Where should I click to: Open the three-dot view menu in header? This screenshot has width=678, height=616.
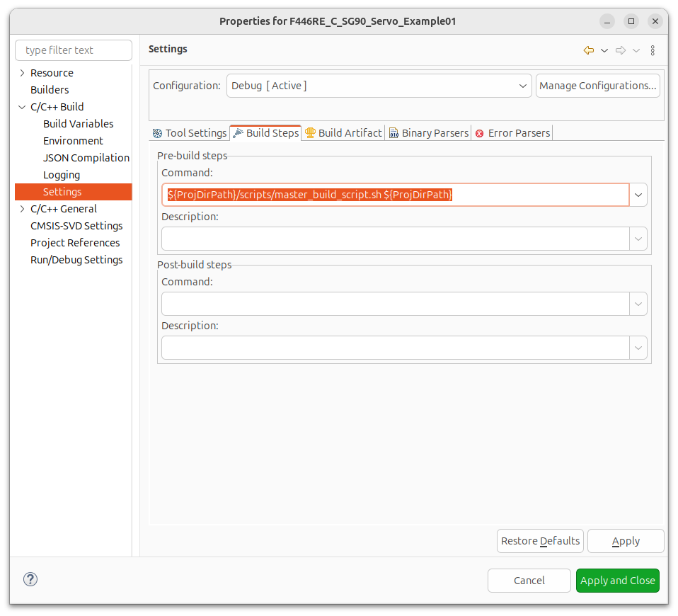652,50
